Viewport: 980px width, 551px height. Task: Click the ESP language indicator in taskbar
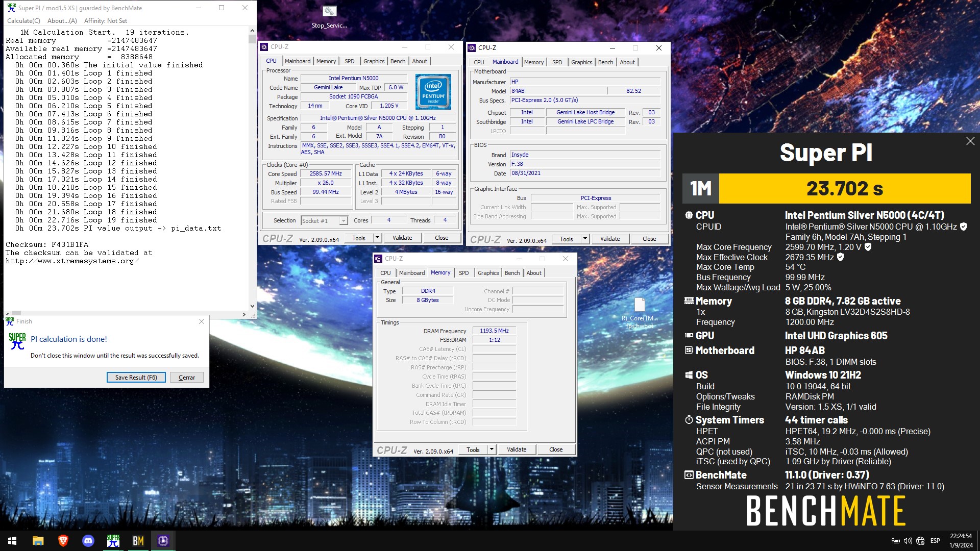935,541
